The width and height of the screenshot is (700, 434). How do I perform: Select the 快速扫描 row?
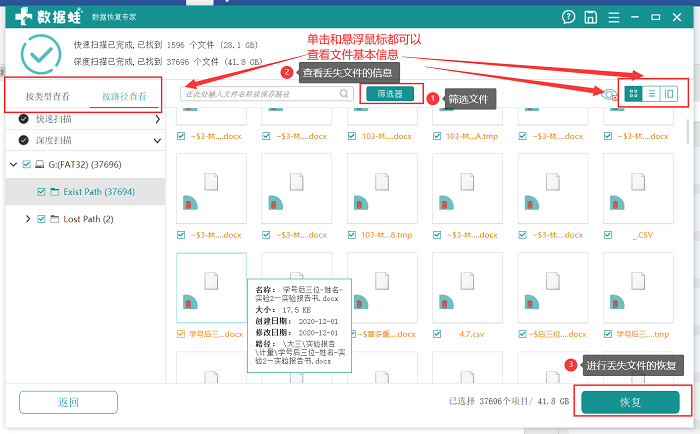point(85,119)
